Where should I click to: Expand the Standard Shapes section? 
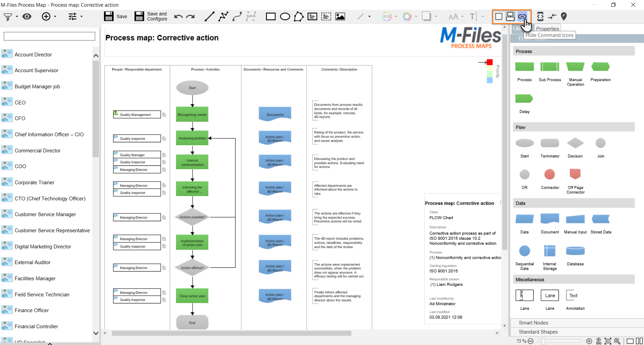[x=538, y=332]
